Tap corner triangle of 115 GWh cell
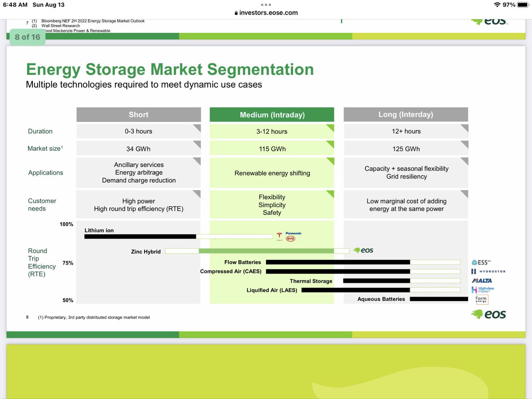532x399 pixels. (x=331, y=144)
